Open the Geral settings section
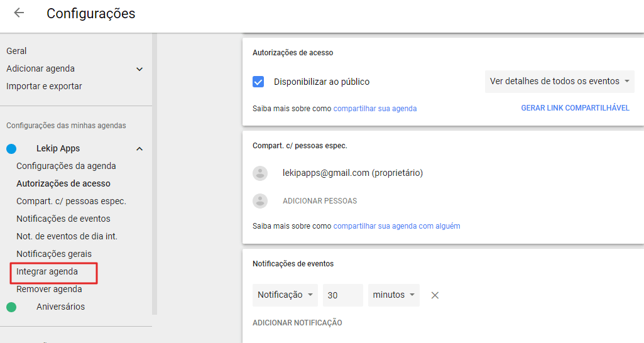Viewport: 644px width, 343px height. pyautogui.click(x=16, y=51)
